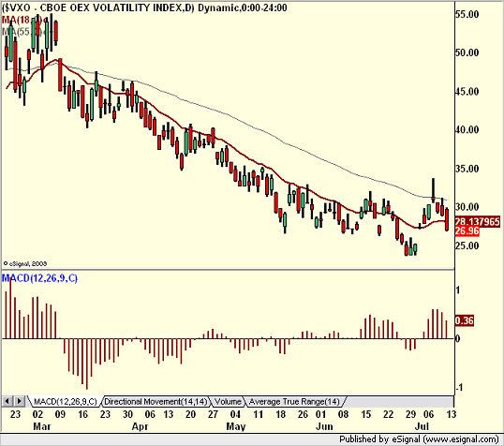
Task: Select the MACD(12,26,9,C) tab
Action: tap(66, 402)
